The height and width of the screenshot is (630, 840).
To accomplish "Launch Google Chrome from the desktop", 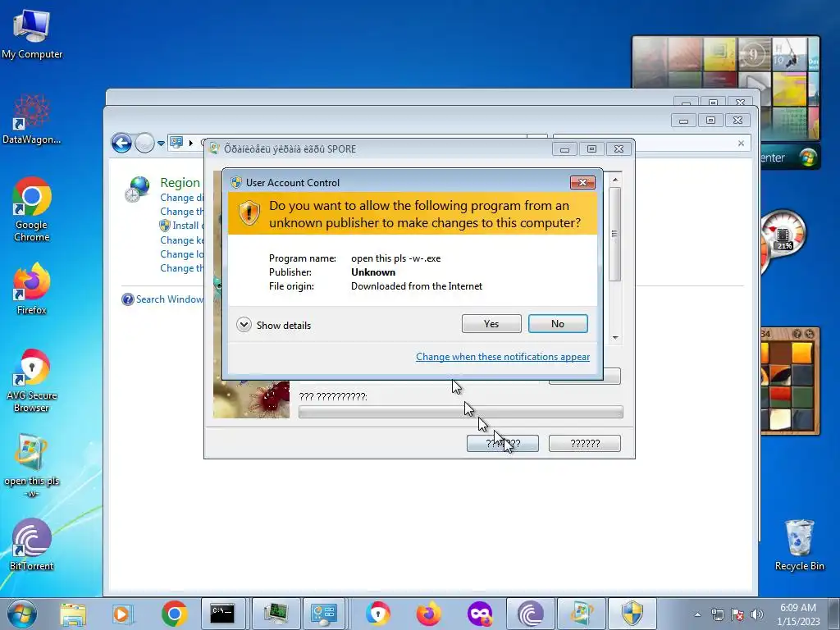I will coord(32,209).
